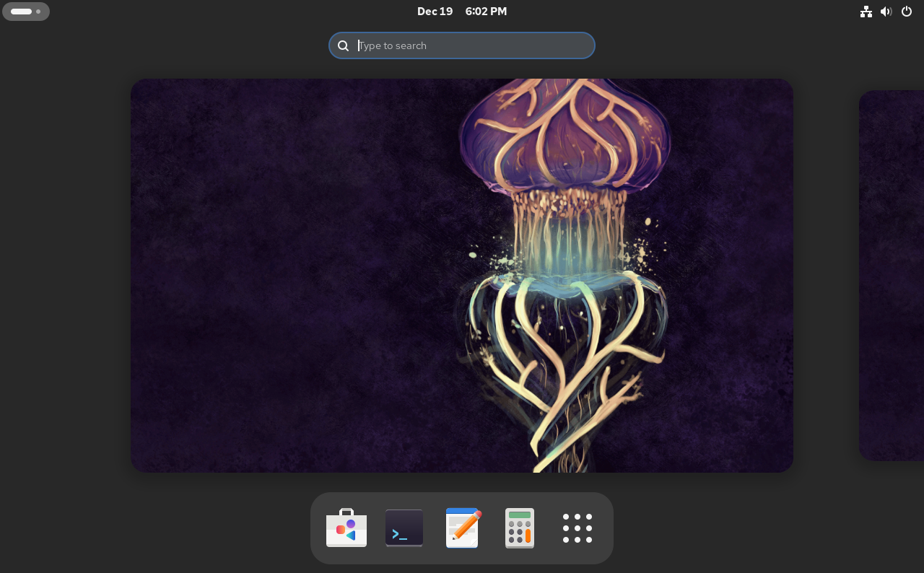Viewport: 924px width, 573px height.
Task: Launch the Terminal from the dash
Action: (404, 528)
